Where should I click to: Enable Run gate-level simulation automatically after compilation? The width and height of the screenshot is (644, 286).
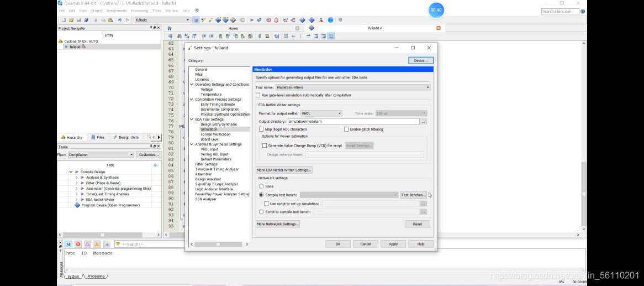pyautogui.click(x=258, y=95)
